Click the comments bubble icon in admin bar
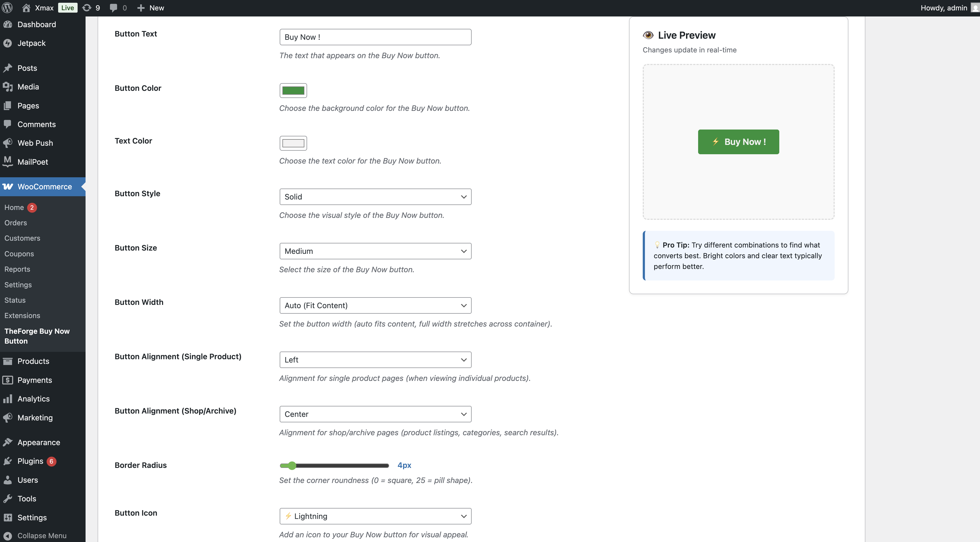Viewport: 980px width, 542px height. click(x=113, y=8)
